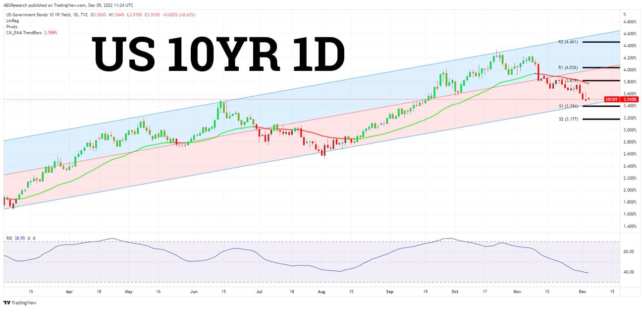Select the US Government Bonds 10 YR Yield title
Viewport: 644px width, 309px height.
[39, 15]
